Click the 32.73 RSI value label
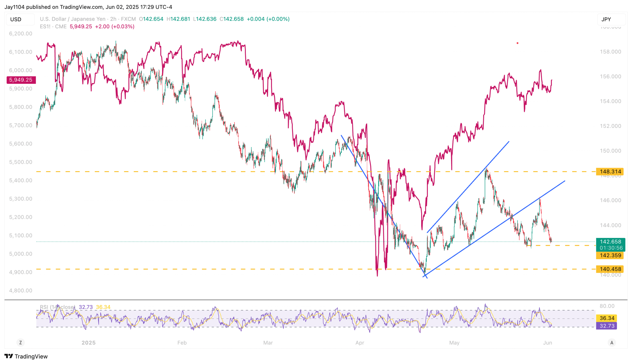The width and height of the screenshot is (632, 364). point(607,326)
